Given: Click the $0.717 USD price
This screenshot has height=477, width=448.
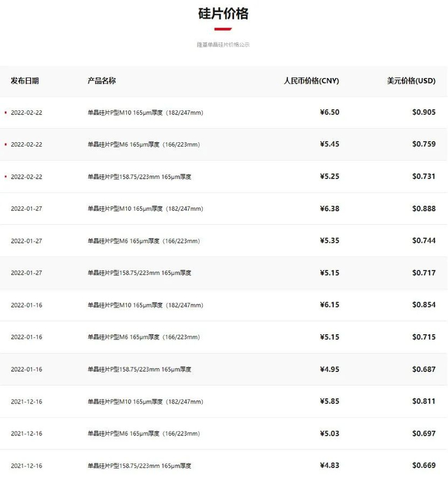Looking at the screenshot, I should tap(424, 272).
